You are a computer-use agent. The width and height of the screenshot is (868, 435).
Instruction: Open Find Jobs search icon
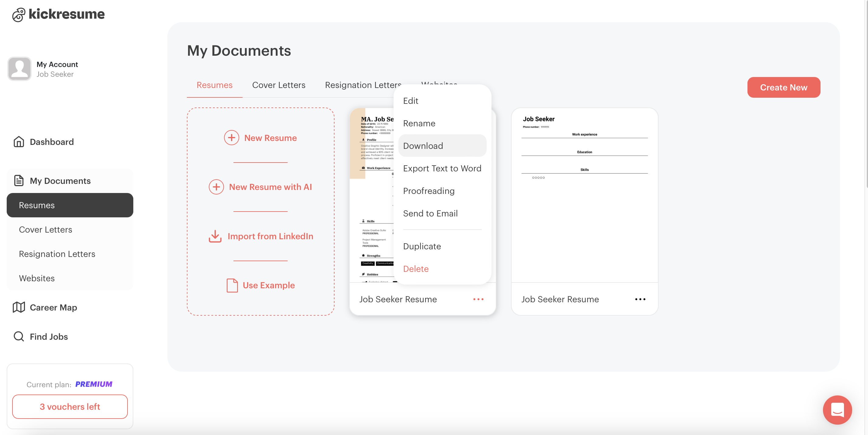pyautogui.click(x=19, y=336)
